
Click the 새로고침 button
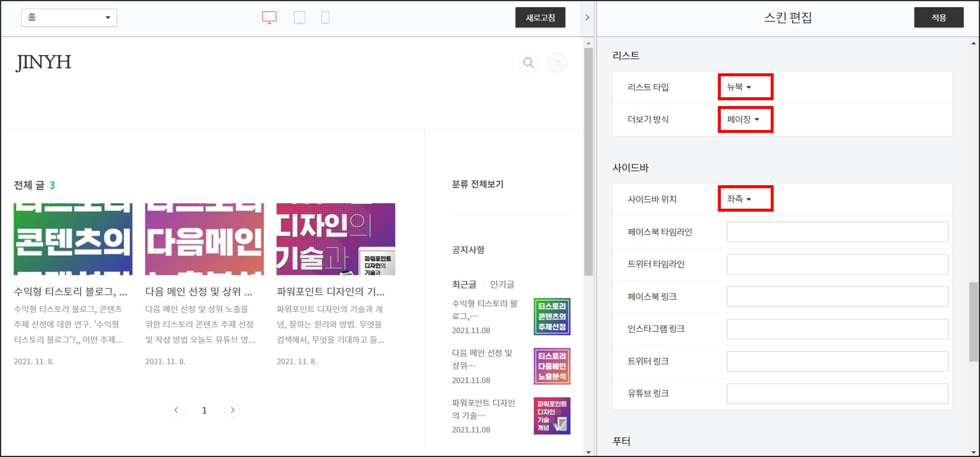pos(540,18)
